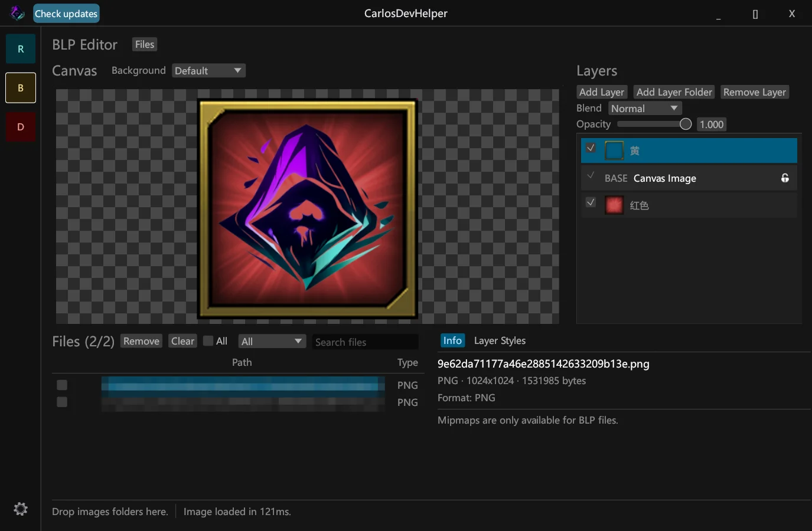Click the 黄 layer thumbnail icon
812x531 pixels.
coord(614,150)
